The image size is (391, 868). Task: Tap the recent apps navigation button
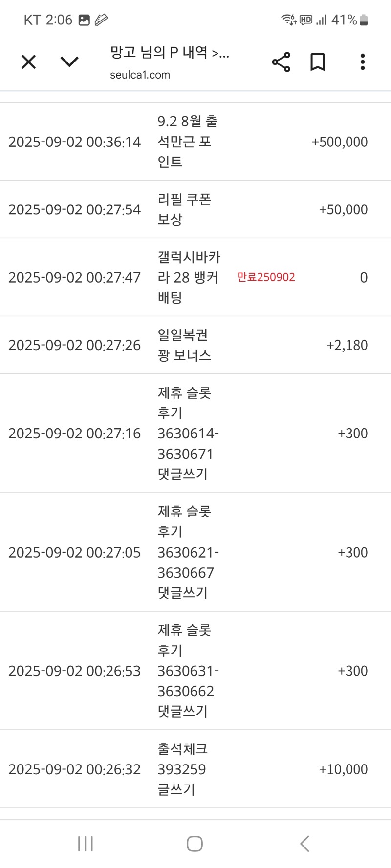point(86,844)
